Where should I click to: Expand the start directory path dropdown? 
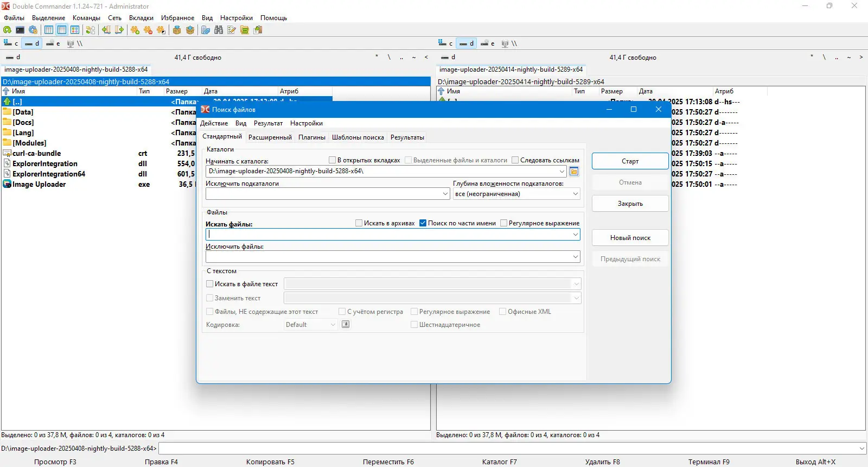tap(561, 172)
